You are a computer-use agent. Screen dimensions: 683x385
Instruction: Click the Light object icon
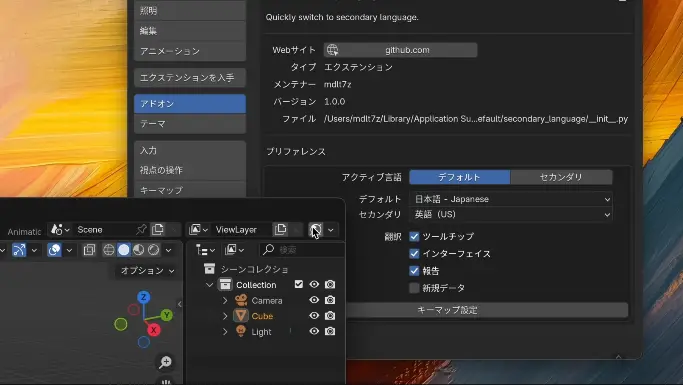click(241, 331)
